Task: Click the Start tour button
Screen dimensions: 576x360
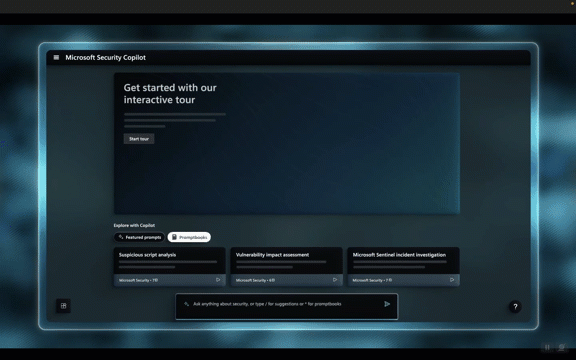Action: (139, 139)
